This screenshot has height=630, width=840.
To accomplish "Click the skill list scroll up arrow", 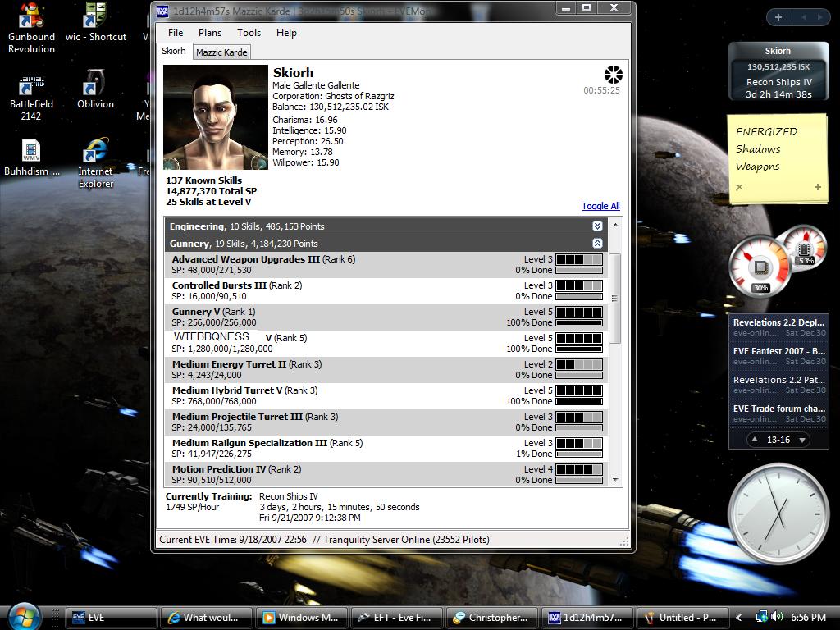I will [x=615, y=225].
